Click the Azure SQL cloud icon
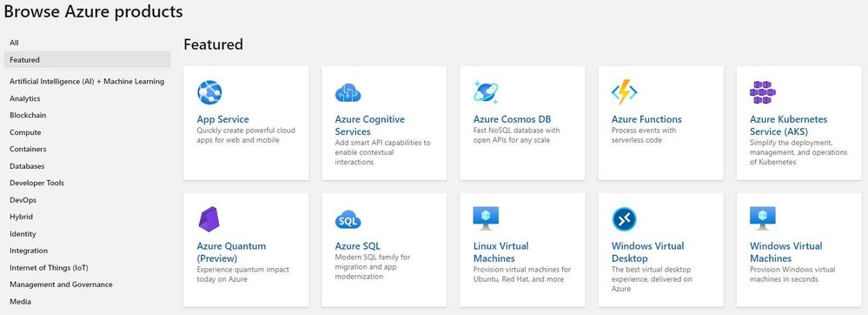The width and height of the screenshot is (868, 315). (x=348, y=220)
